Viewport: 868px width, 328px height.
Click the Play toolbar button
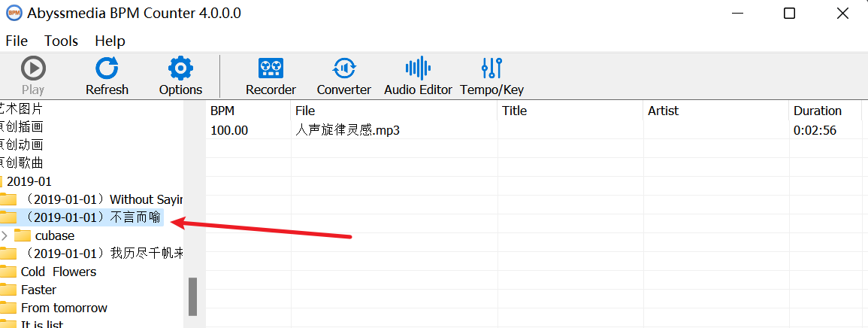[x=33, y=76]
